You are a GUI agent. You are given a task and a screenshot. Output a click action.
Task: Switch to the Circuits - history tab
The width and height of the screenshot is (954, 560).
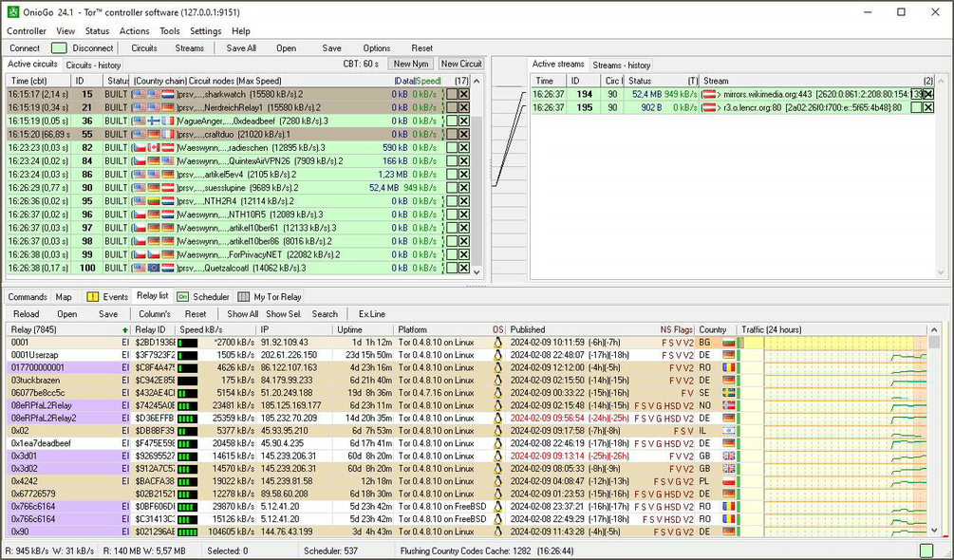pyautogui.click(x=93, y=65)
